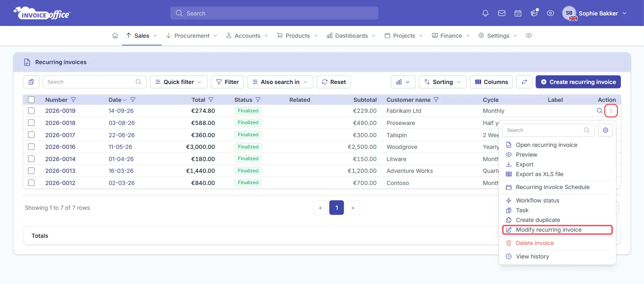Focus the table Search input field
This screenshot has height=284, width=644.
tap(94, 82)
